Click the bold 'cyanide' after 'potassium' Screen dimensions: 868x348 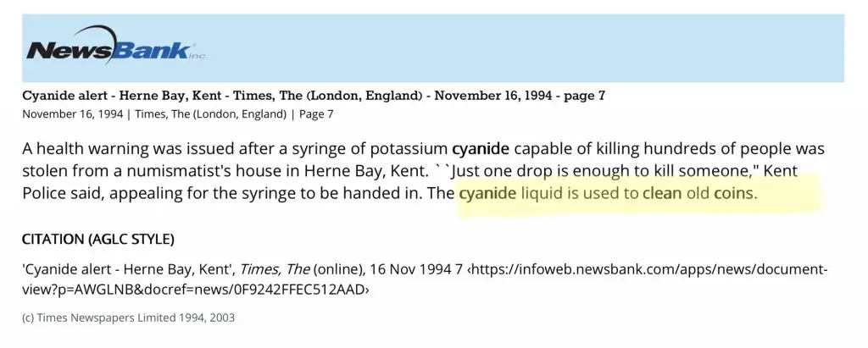pyautogui.click(x=480, y=150)
